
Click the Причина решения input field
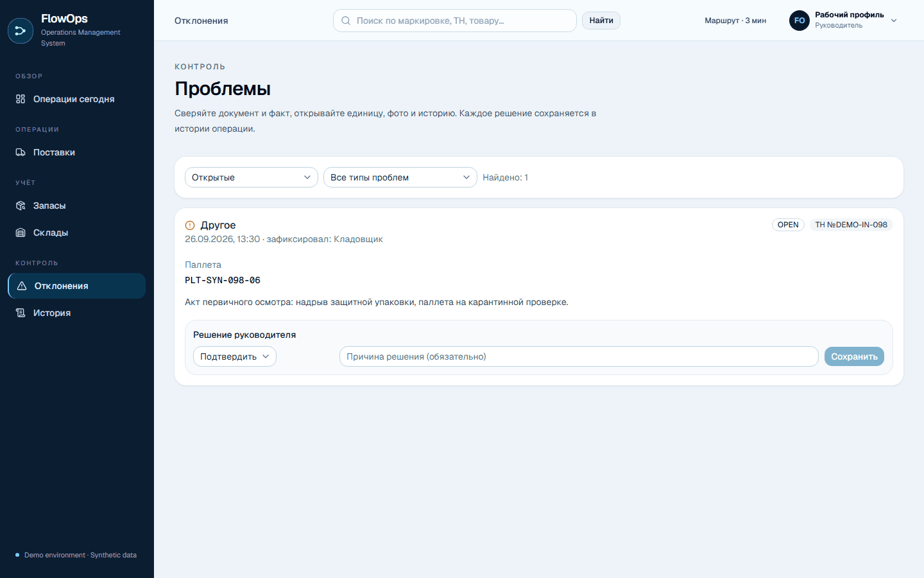[x=579, y=356]
